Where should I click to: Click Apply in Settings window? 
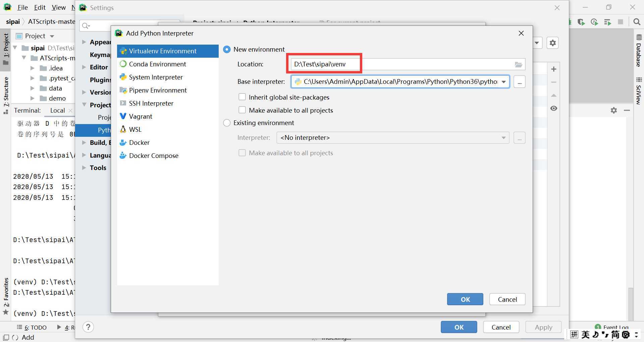pyautogui.click(x=543, y=327)
